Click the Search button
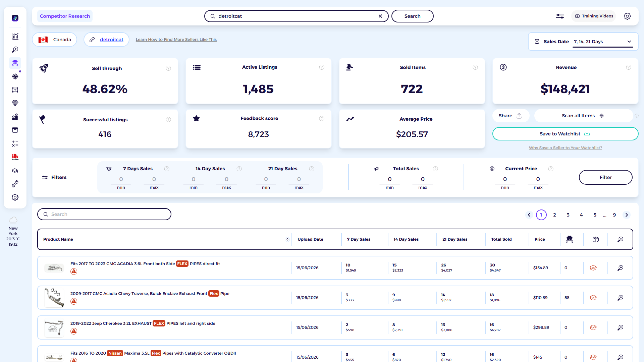The width and height of the screenshot is (644, 362). click(x=412, y=16)
